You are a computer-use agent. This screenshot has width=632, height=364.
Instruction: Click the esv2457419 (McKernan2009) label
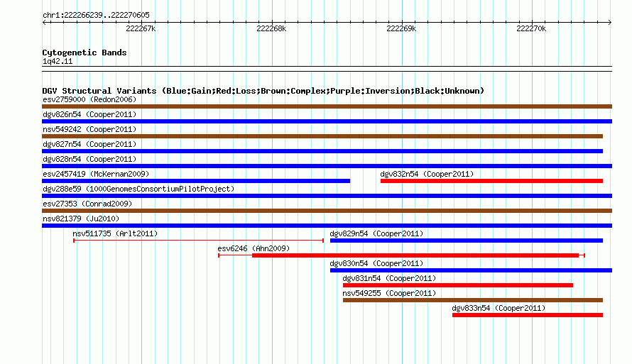pos(96,174)
